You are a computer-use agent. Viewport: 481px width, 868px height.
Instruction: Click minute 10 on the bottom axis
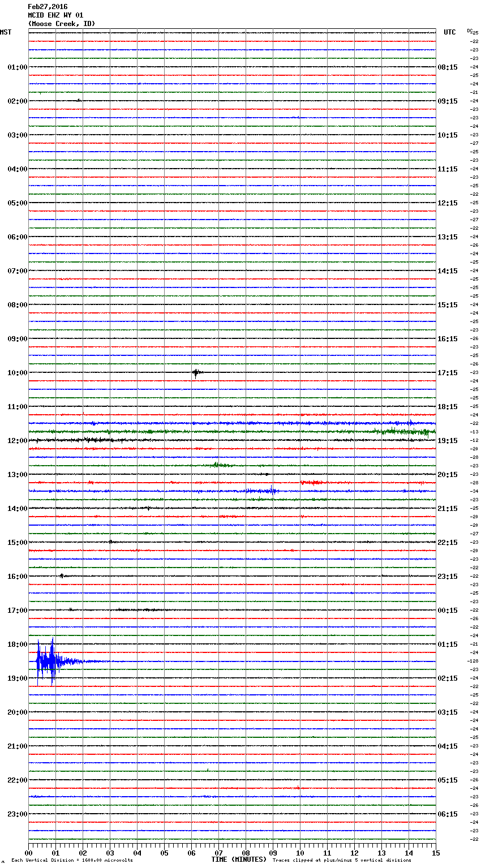(300, 853)
